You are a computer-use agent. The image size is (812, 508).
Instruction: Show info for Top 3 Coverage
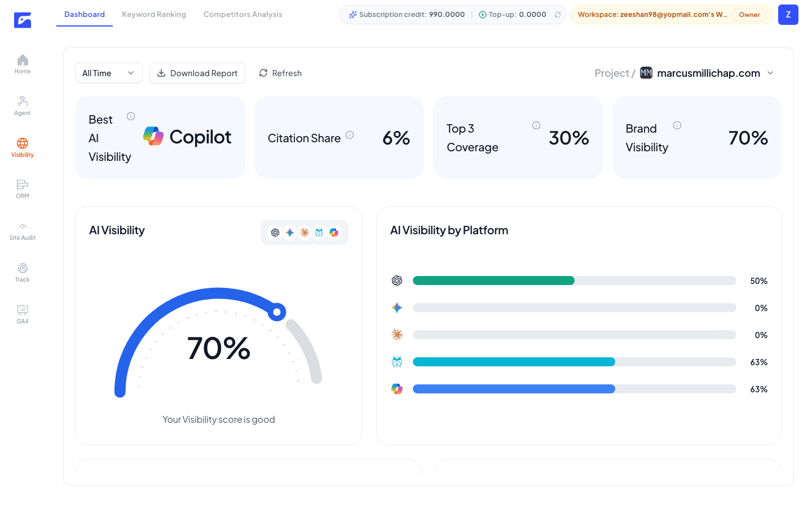coord(536,125)
